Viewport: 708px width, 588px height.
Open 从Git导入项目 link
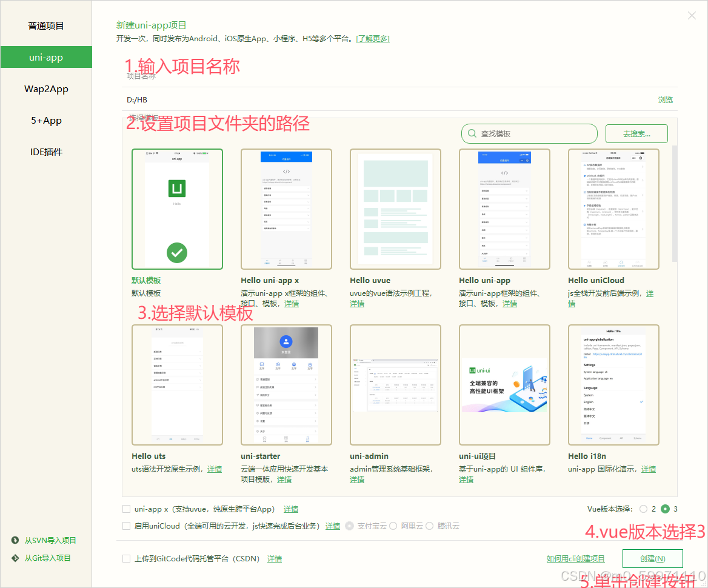click(x=47, y=558)
